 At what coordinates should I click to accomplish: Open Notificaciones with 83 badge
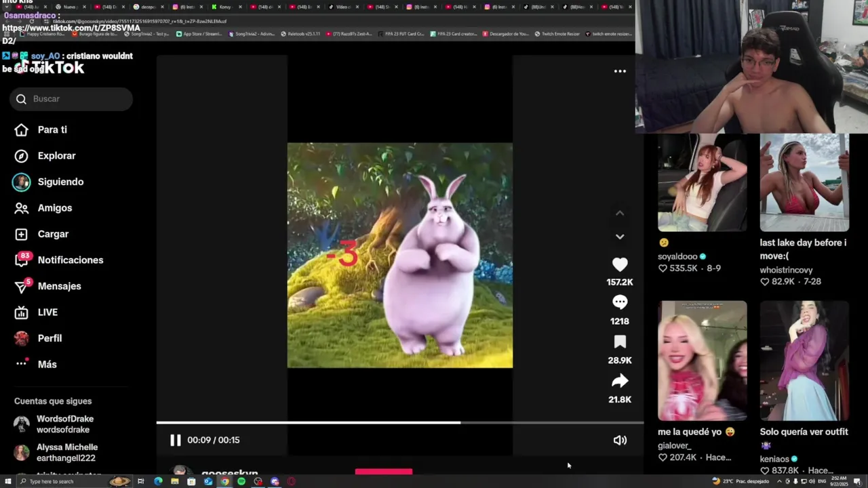(x=59, y=260)
